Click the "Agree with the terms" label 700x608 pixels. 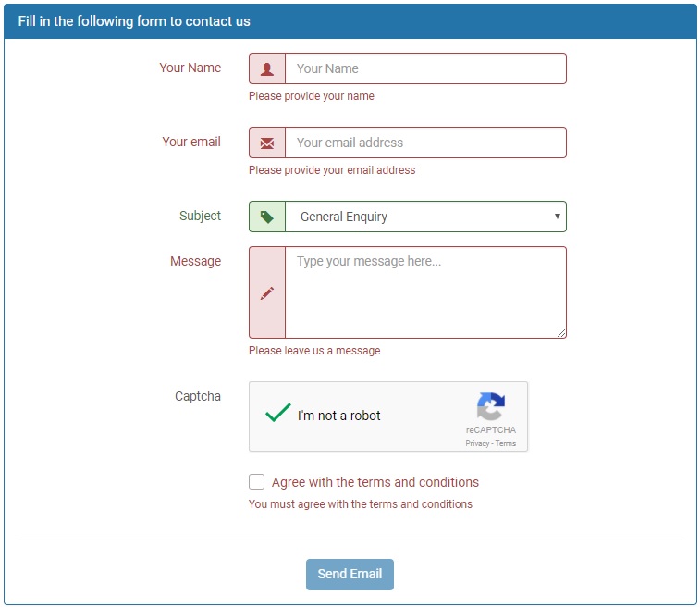[x=375, y=482]
